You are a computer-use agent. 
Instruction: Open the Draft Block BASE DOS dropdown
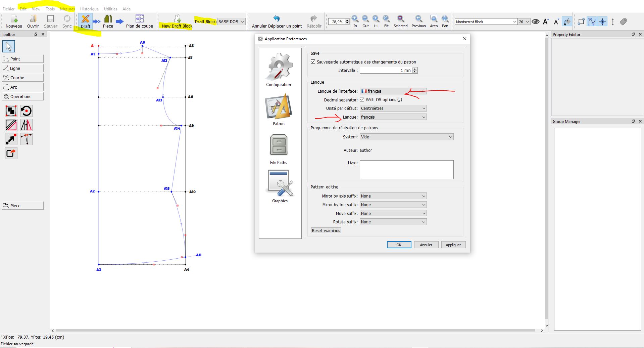[231, 21]
